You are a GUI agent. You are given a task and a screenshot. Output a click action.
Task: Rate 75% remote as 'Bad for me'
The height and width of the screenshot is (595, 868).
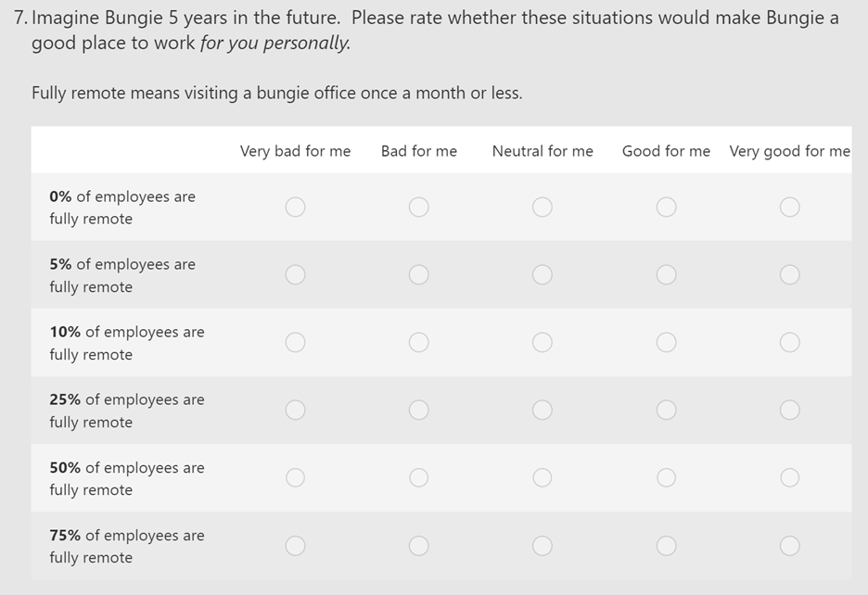coord(418,546)
